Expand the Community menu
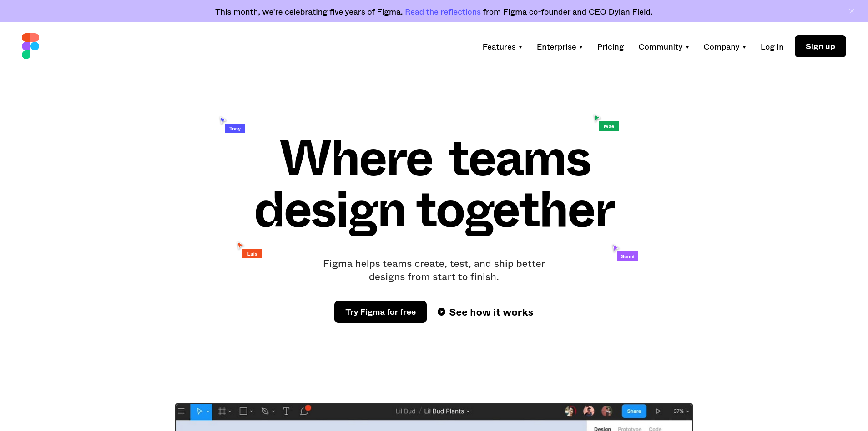The width and height of the screenshot is (868, 431). point(664,47)
